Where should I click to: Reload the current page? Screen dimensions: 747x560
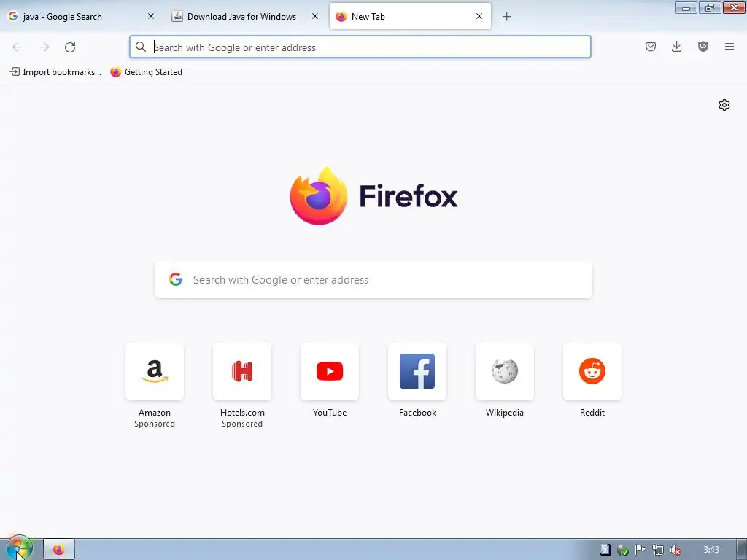[70, 47]
